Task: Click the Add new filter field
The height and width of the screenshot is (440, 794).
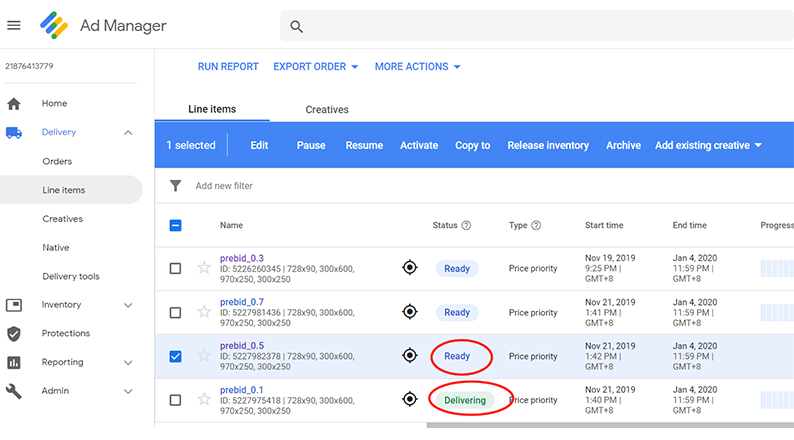Action: pos(224,186)
